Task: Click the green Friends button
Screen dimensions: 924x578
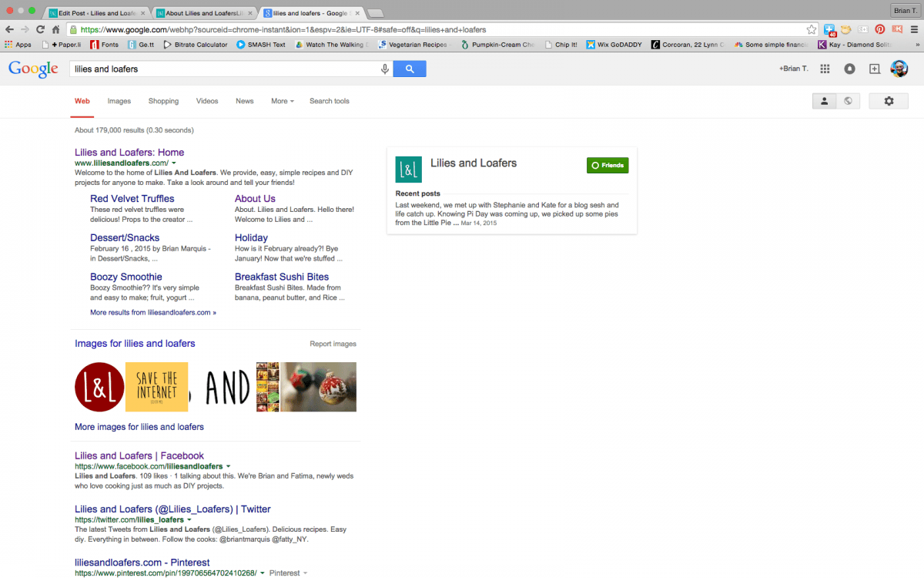Action: pyautogui.click(x=608, y=165)
